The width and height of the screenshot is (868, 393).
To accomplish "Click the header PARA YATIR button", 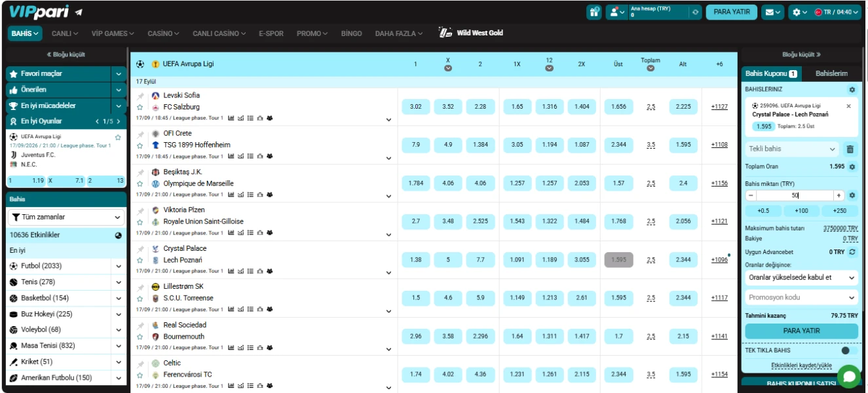I will coord(732,12).
